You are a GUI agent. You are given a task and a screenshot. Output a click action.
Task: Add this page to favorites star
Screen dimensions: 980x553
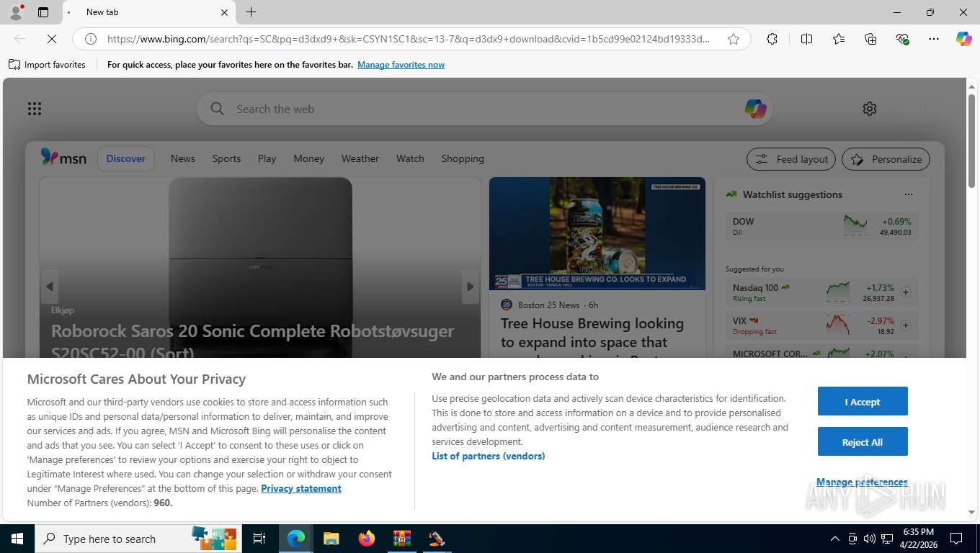(x=734, y=39)
